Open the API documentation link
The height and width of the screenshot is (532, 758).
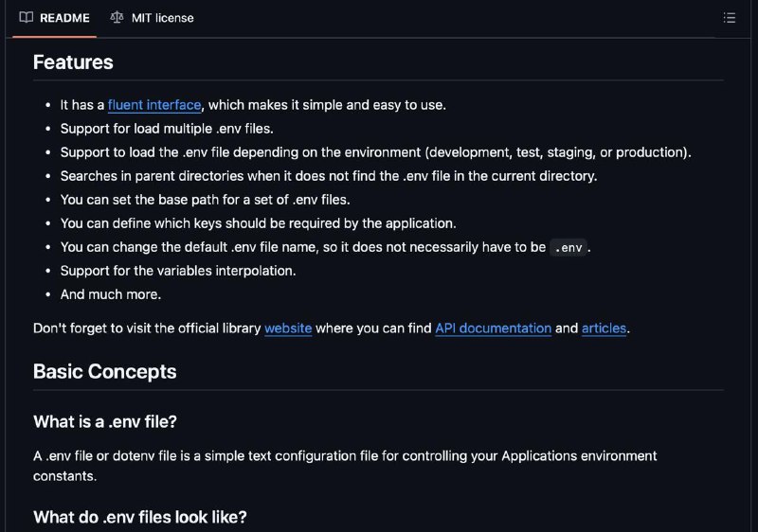click(493, 328)
